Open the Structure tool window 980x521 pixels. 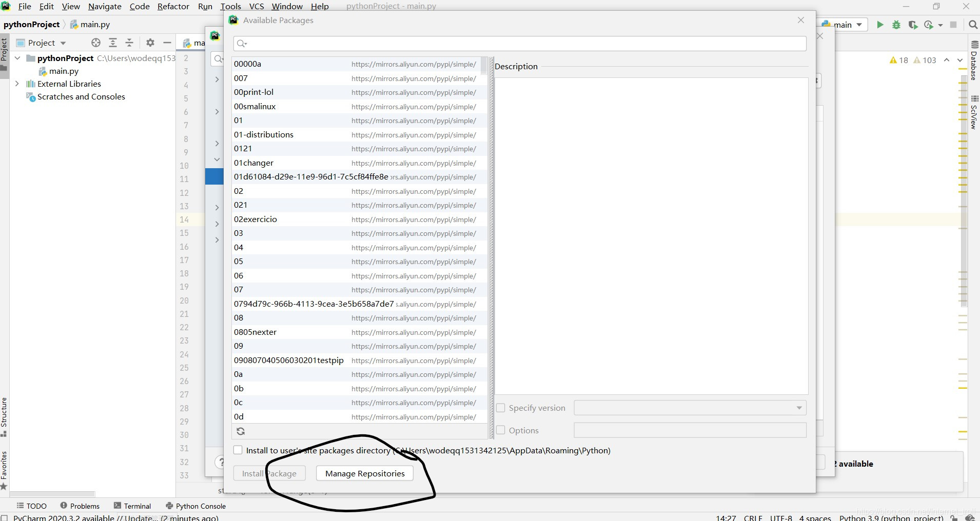(4, 416)
